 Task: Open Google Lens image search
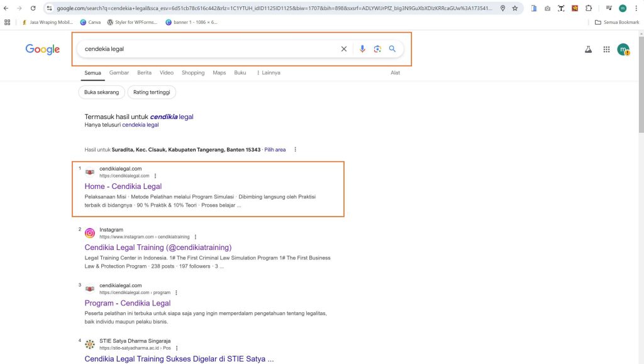click(x=377, y=49)
